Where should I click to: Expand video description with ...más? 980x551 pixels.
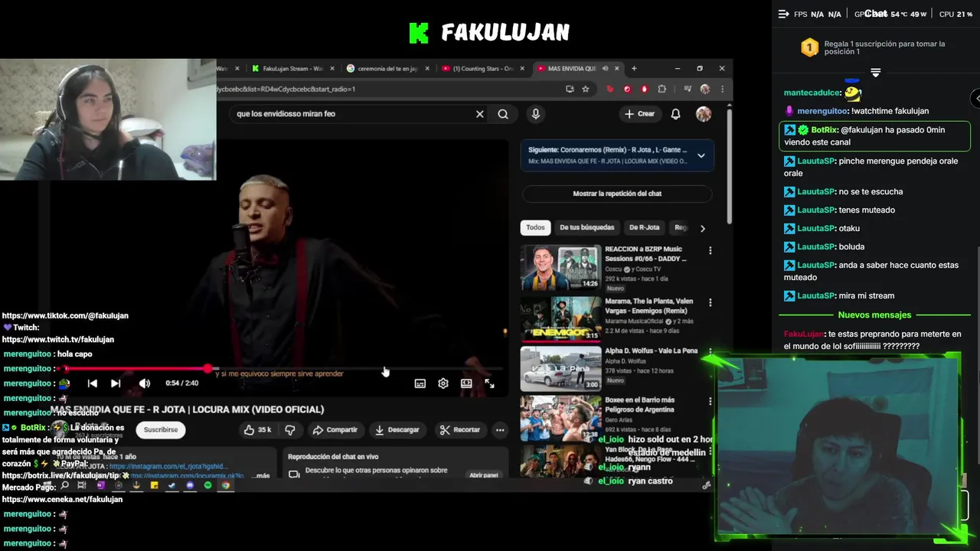point(261,475)
